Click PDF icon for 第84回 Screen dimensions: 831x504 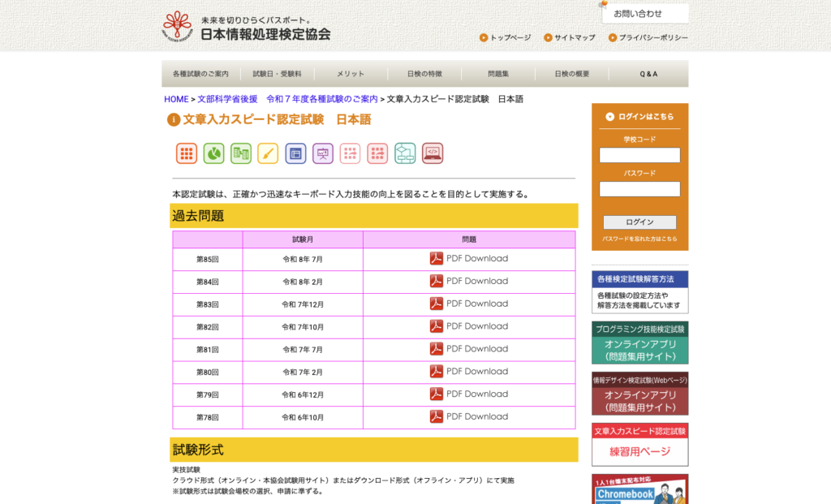(436, 281)
